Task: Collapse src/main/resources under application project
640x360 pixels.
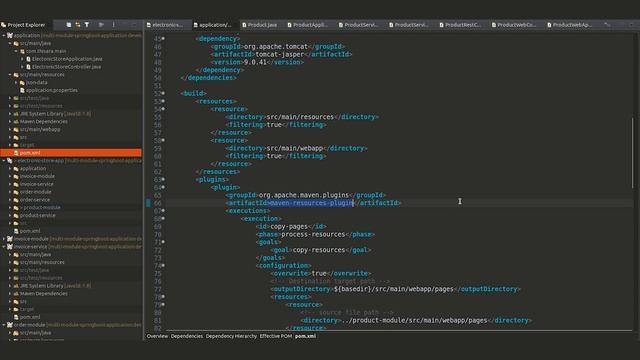Action: 10,75
